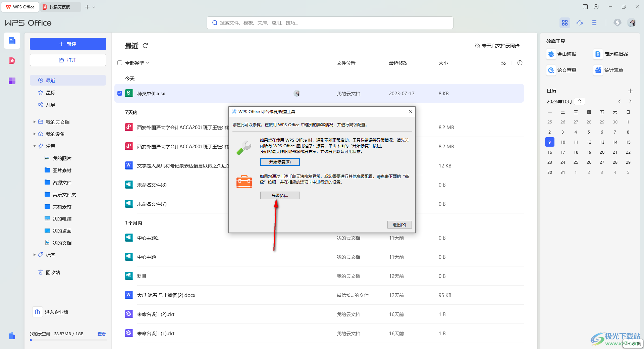
Task: Click the info icon in the list header
Action: (x=520, y=63)
